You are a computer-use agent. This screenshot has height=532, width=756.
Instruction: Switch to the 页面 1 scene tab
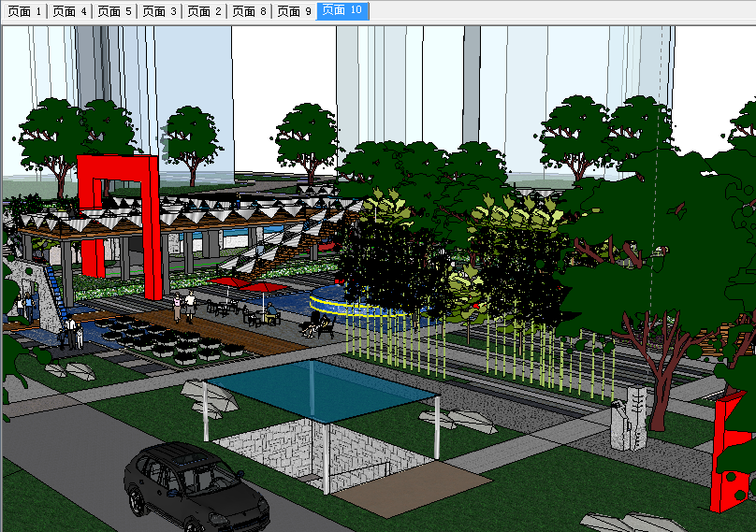(x=24, y=11)
